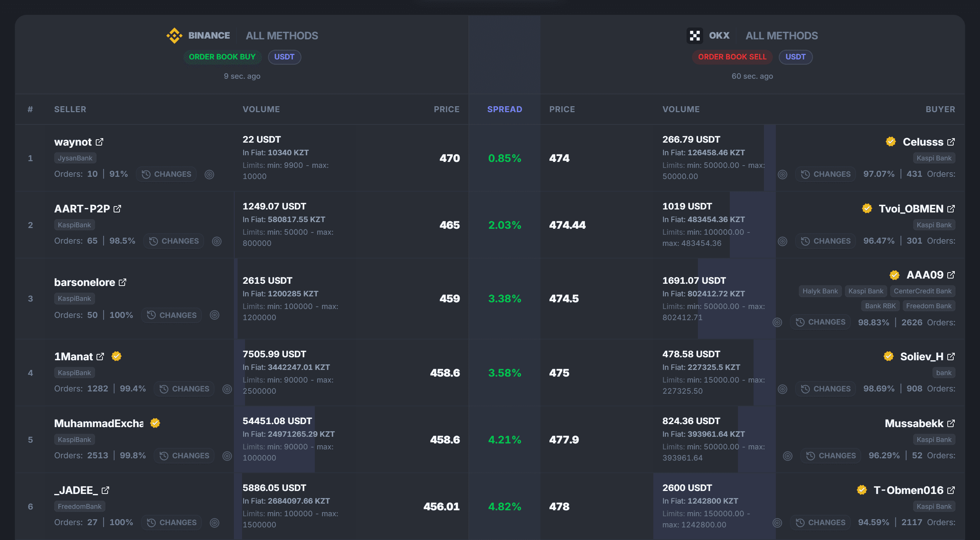Screen dimensions: 980x540
Task: Click the target icon in Mussabekk row
Action: [788, 456]
